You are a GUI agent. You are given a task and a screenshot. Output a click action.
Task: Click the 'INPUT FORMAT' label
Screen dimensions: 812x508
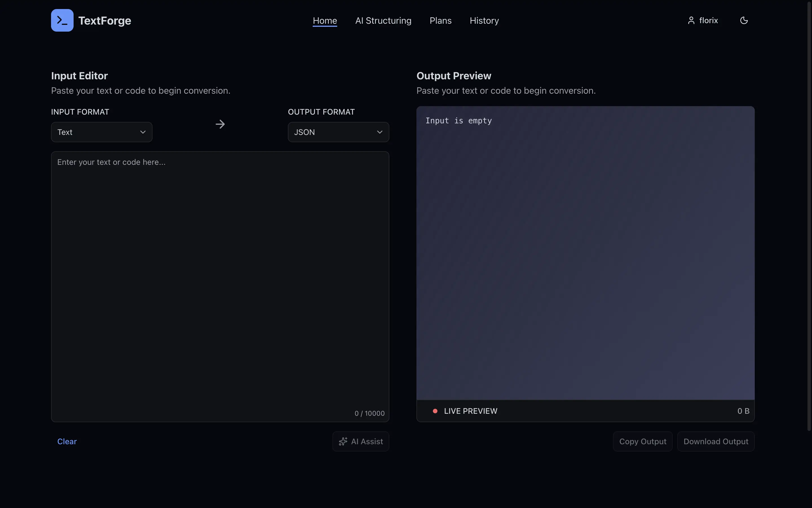tap(80, 112)
